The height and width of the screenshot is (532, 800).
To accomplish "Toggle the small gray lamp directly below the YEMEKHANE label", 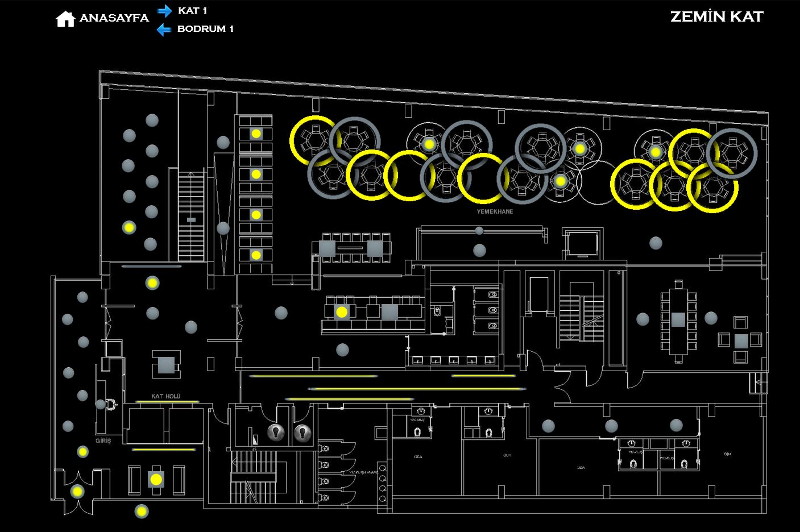I will (x=479, y=230).
